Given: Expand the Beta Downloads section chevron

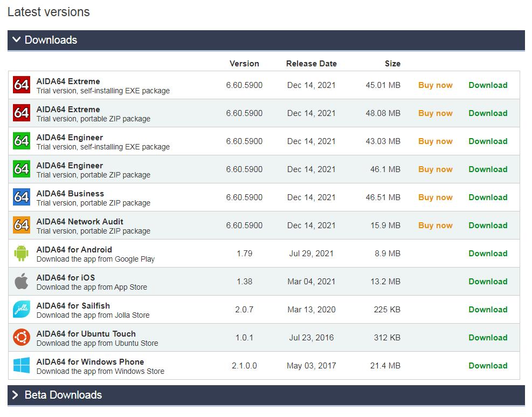Looking at the screenshot, I should [x=15, y=395].
